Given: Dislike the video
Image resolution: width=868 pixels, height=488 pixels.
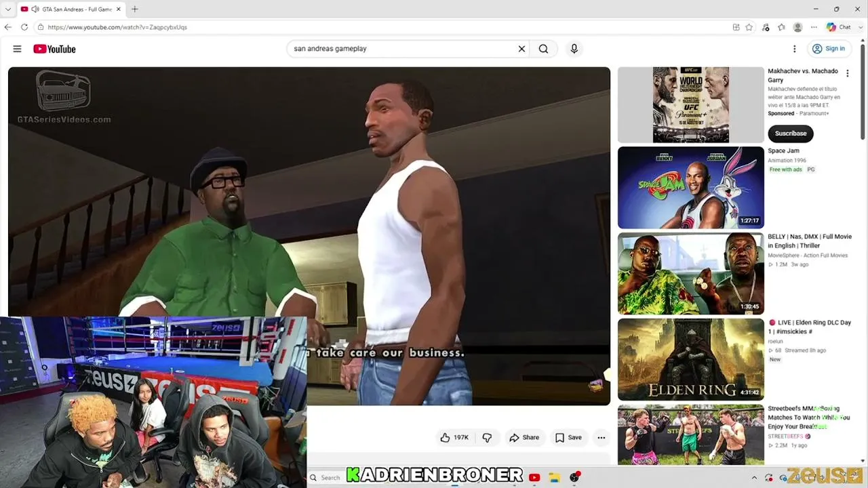Looking at the screenshot, I should click(487, 438).
